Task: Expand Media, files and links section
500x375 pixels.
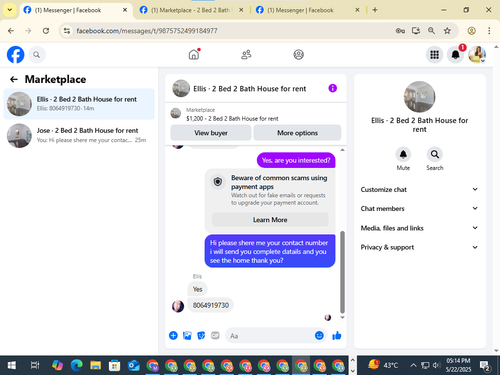Action: (419, 228)
